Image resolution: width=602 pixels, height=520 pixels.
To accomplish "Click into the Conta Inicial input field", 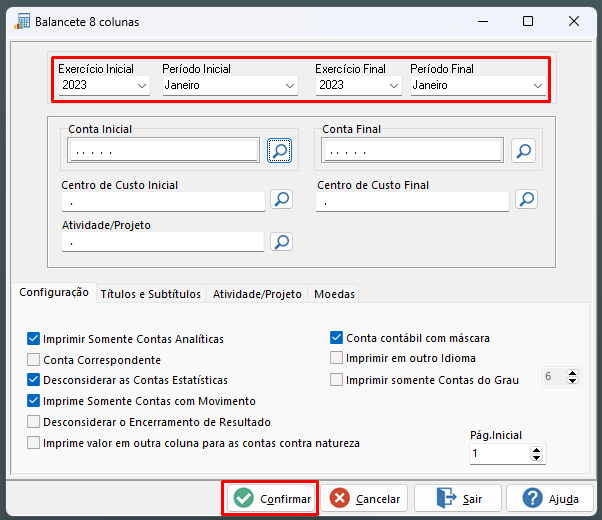I will pos(164,150).
